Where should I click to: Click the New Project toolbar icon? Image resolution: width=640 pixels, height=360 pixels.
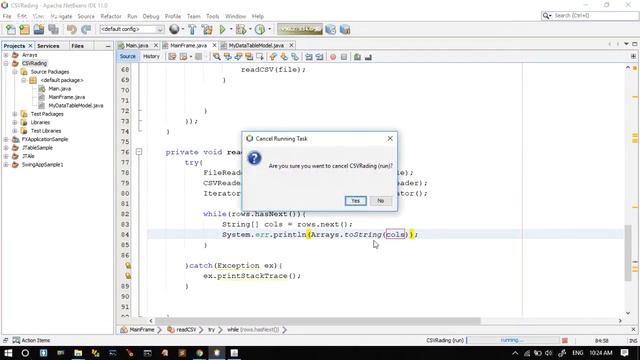pyautogui.click(x=24, y=29)
